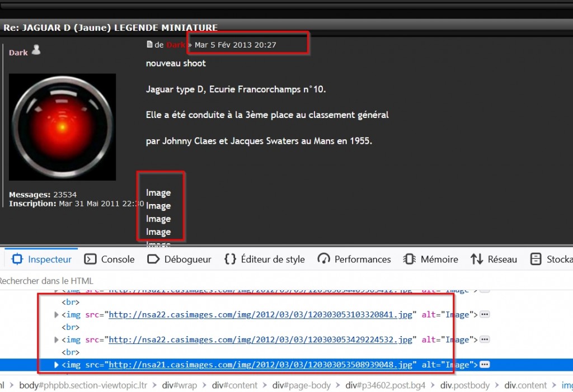Click the red Dark link in byline
Screen dimensions: 573x392
tap(176, 45)
